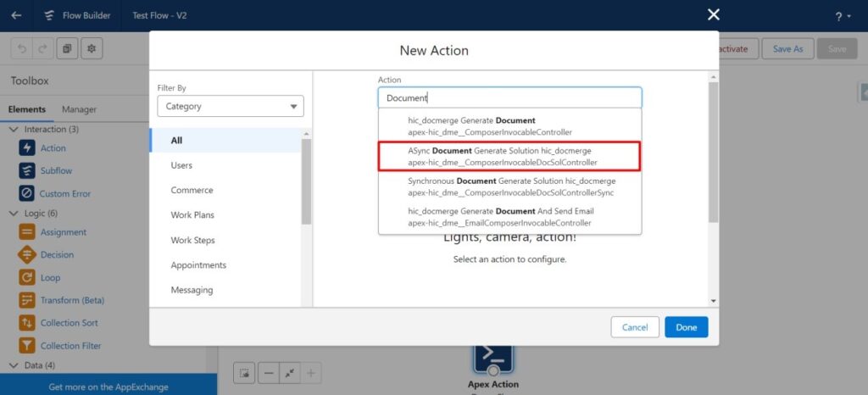
Task: Click the Custom Error element icon
Action: 26,193
